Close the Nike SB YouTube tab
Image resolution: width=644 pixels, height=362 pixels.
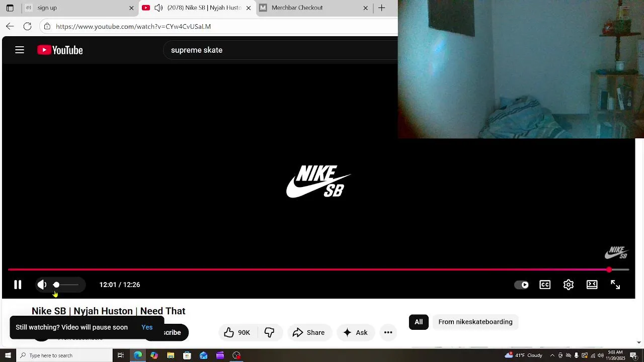pos(248,8)
